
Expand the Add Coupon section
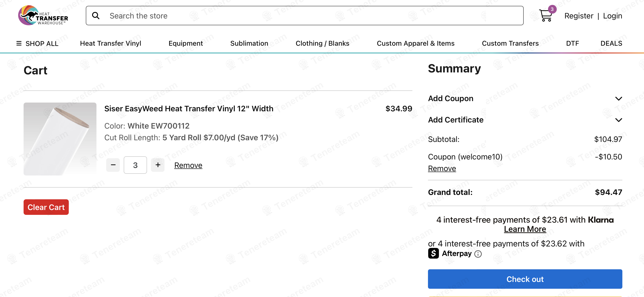(x=618, y=98)
